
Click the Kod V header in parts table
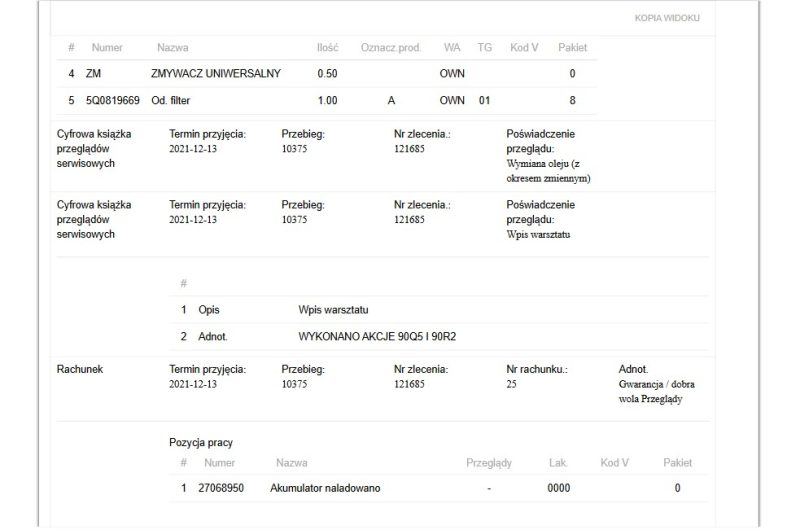click(x=524, y=47)
